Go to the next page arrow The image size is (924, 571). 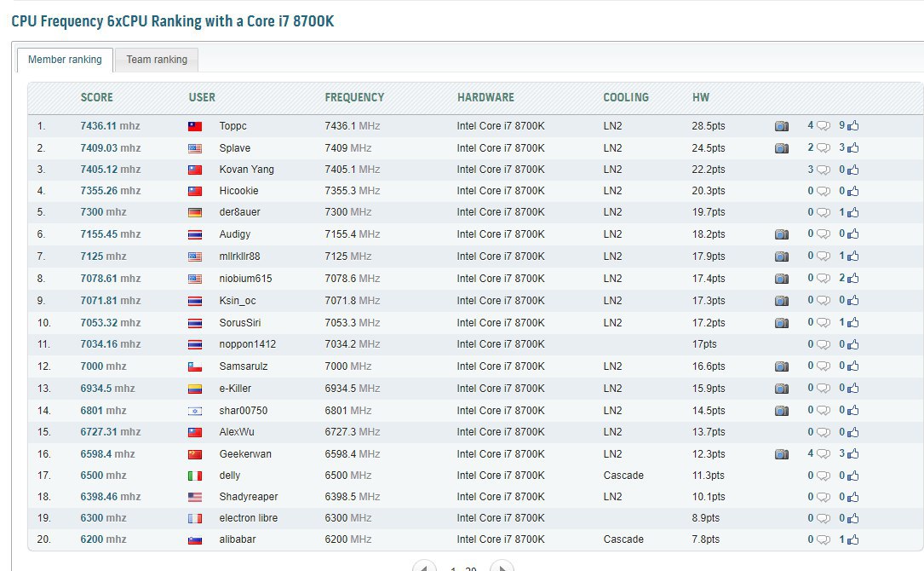(502, 567)
